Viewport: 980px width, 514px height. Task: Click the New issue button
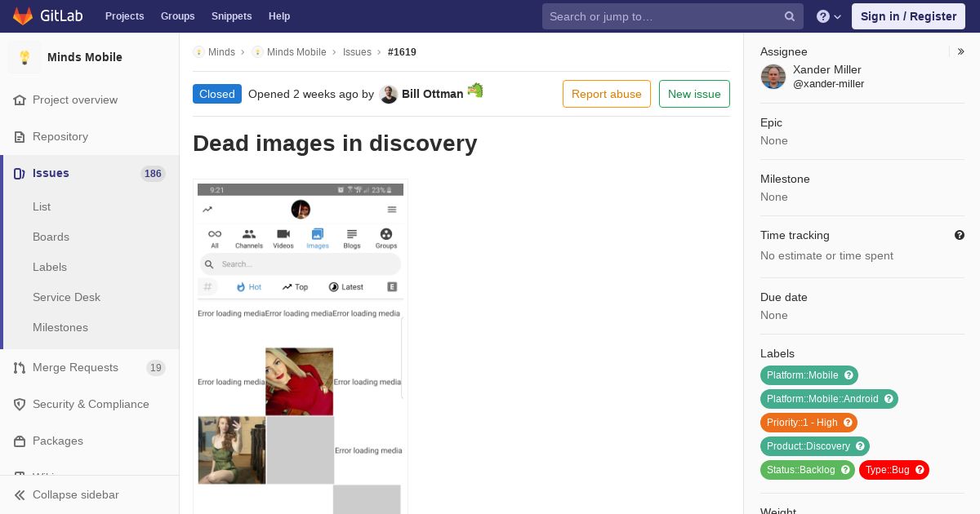pyautogui.click(x=693, y=94)
